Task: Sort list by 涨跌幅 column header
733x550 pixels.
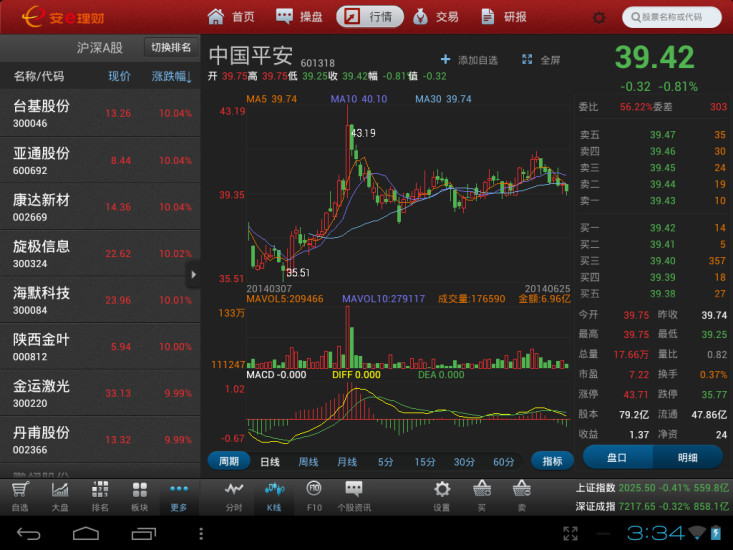Action: click(171, 76)
